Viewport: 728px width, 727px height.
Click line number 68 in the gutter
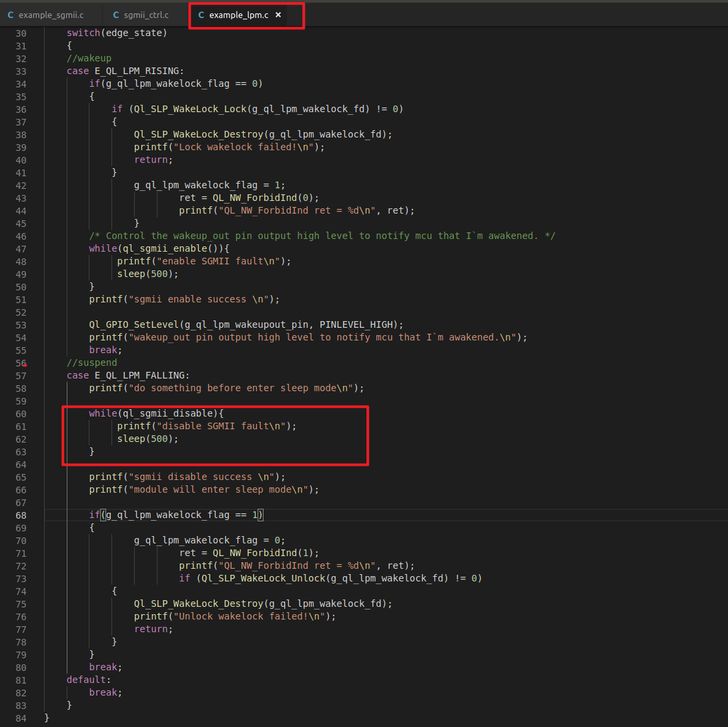pyautogui.click(x=21, y=515)
